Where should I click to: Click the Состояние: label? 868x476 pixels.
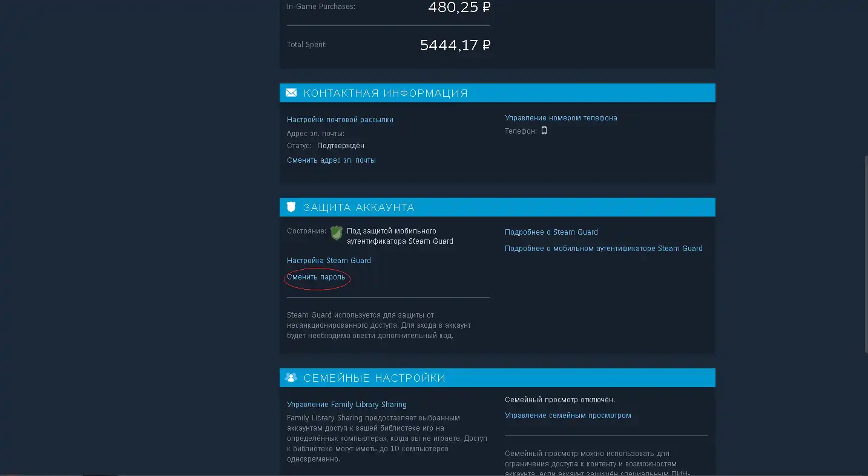tap(306, 230)
